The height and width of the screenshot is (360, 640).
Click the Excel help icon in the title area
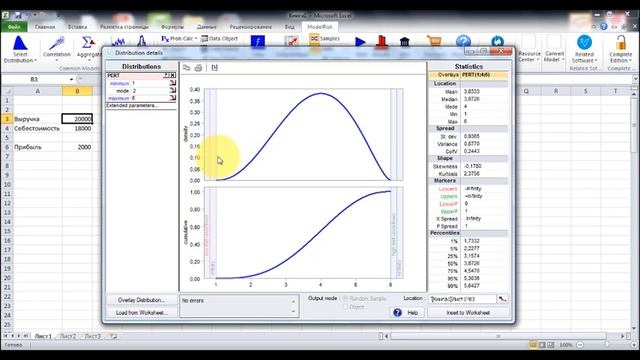tap(604, 27)
